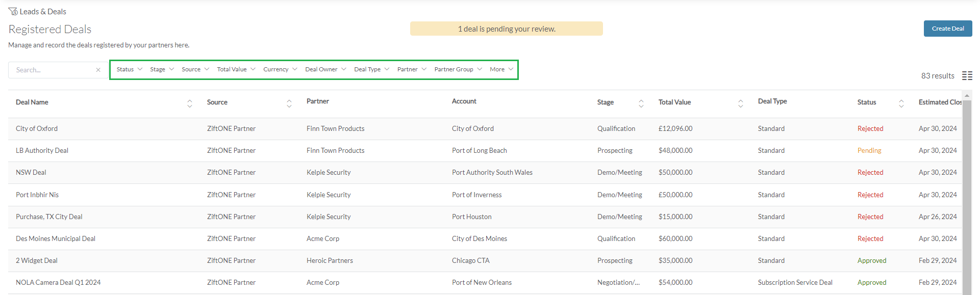Sort by Stage column arrows
The image size is (980, 295).
[641, 103]
